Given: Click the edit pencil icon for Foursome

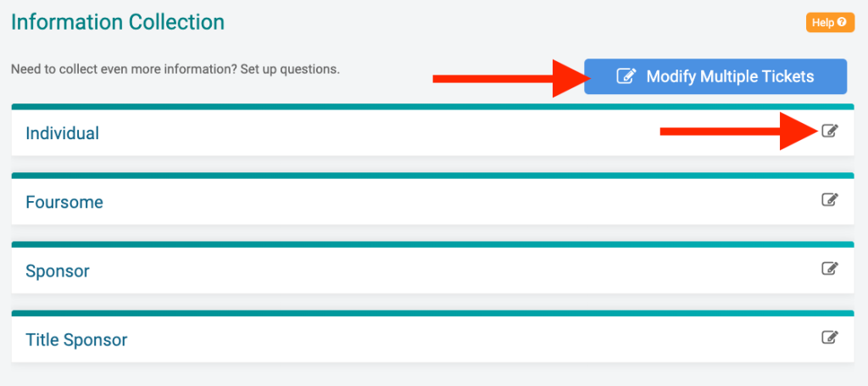Looking at the screenshot, I should [x=830, y=199].
